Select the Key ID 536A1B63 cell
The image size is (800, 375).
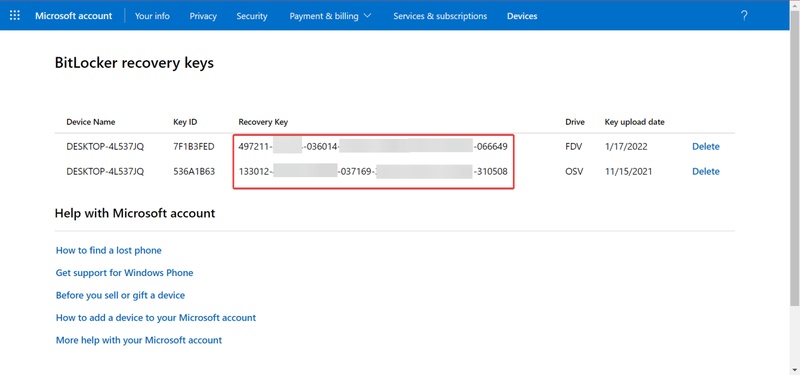(x=194, y=171)
